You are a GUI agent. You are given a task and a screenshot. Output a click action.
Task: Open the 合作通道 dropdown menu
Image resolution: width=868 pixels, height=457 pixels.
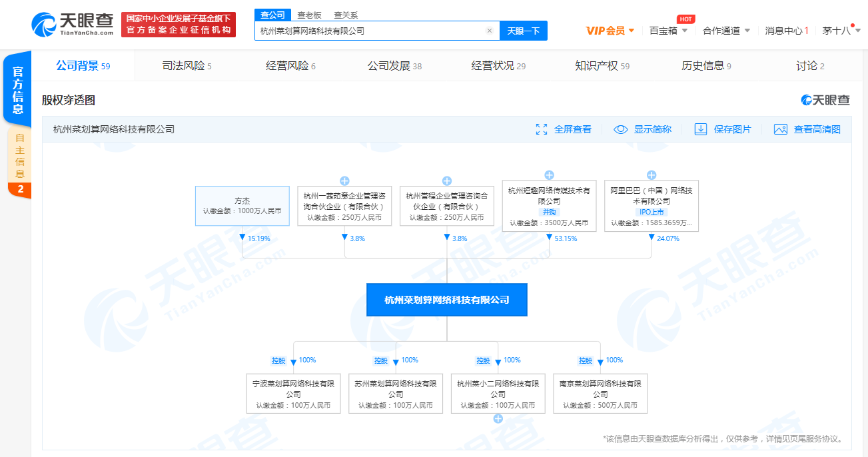pyautogui.click(x=726, y=31)
